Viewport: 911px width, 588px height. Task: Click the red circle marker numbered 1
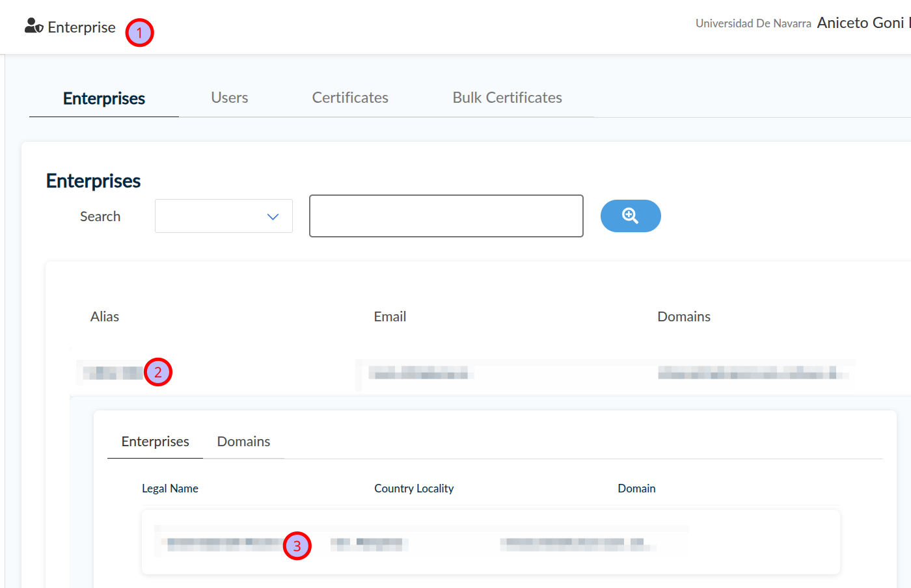click(139, 33)
